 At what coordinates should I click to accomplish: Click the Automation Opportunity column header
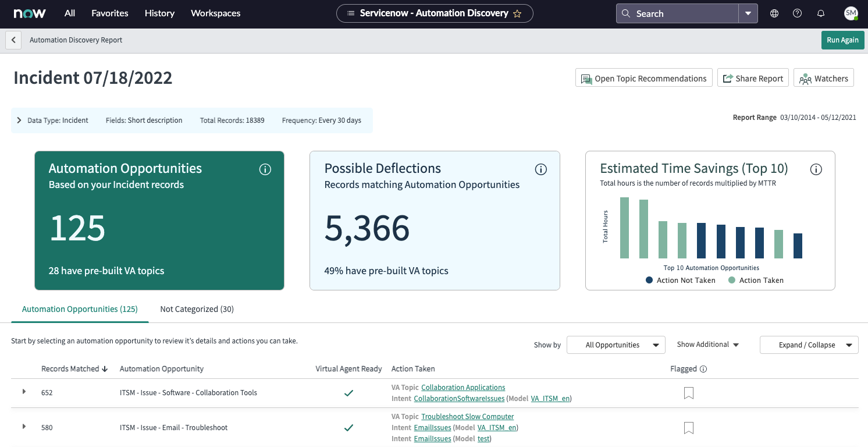(162, 368)
